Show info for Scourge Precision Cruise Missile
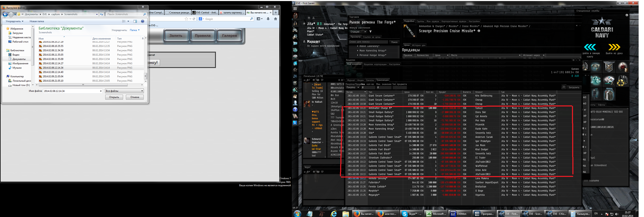Viewport: 644px width, 217px height. (x=479, y=31)
